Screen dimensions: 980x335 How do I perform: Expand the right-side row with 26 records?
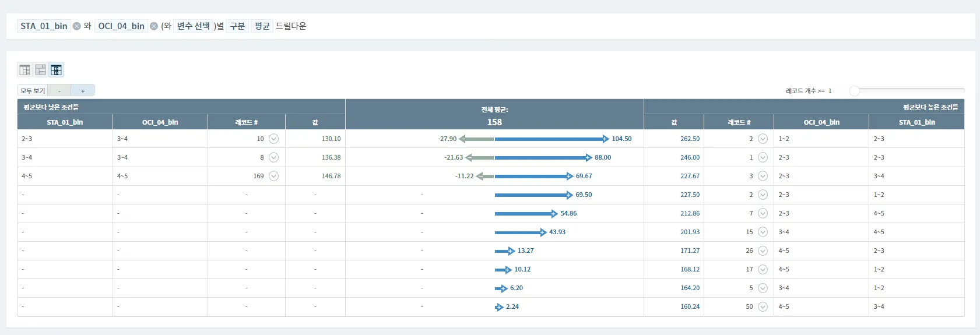[763, 251]
